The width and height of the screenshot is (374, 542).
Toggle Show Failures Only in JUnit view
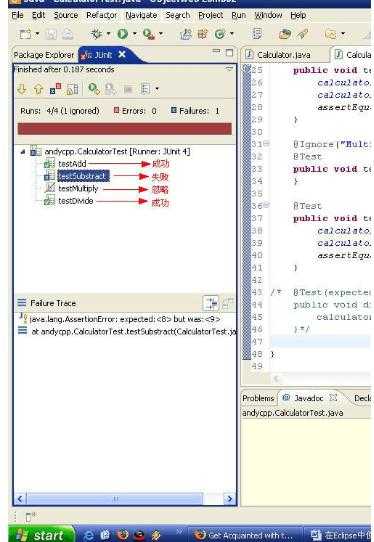point(55,89)
